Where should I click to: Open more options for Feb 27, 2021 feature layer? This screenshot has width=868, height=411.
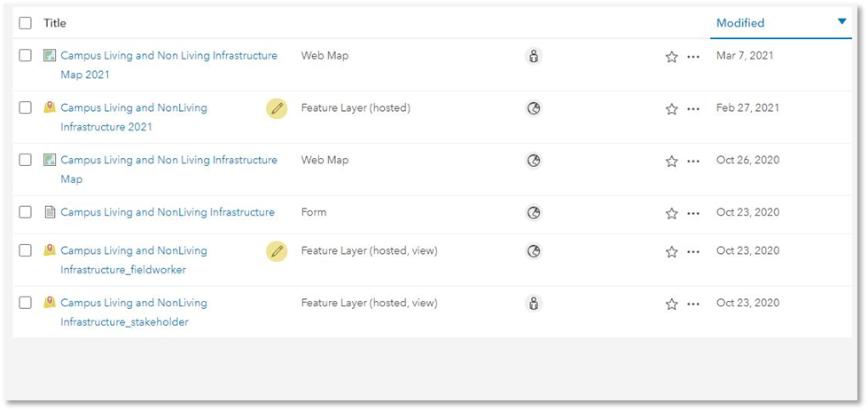[693, 109]
